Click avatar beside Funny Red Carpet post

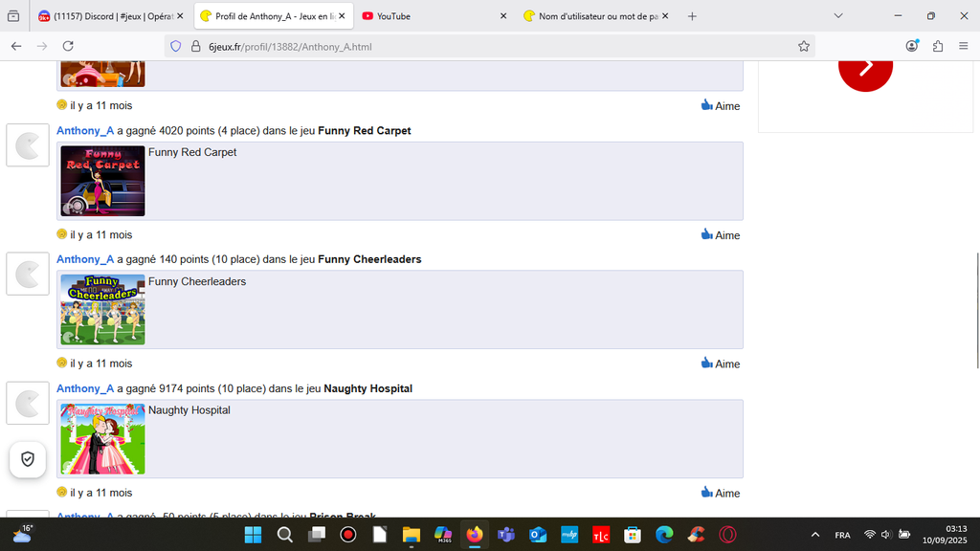pyautogui.click(x=28, y=145)
